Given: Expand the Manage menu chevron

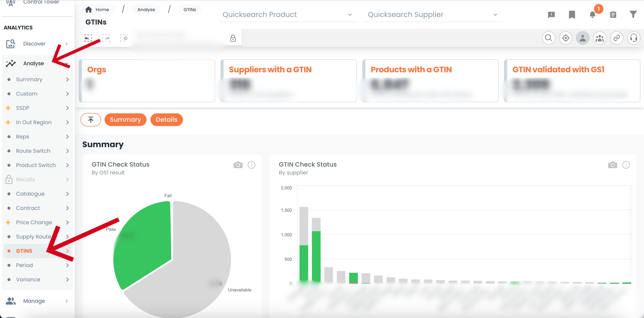Looking at the screenshot, I should pyautogui.click(x=66, y=301).
